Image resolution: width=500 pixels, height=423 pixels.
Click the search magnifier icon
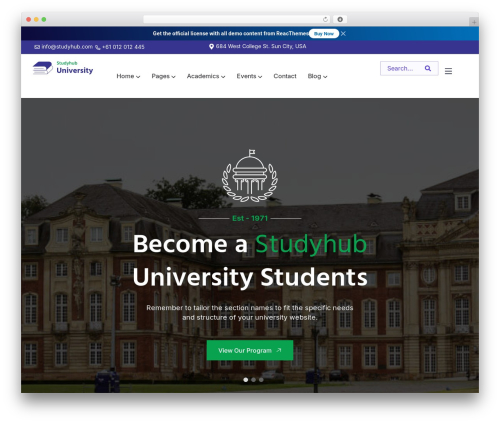[428, 68]
